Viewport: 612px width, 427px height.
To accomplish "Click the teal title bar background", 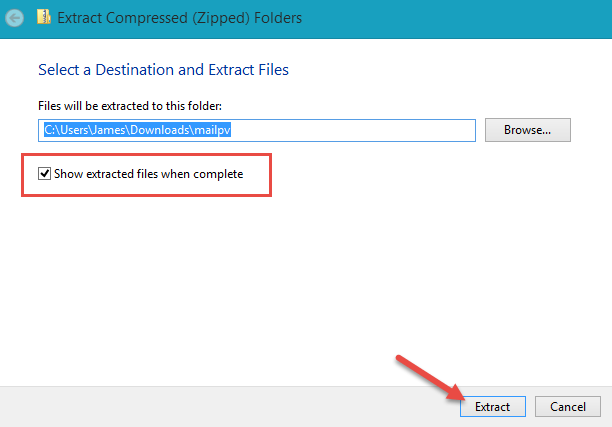I will click(457, 19).
